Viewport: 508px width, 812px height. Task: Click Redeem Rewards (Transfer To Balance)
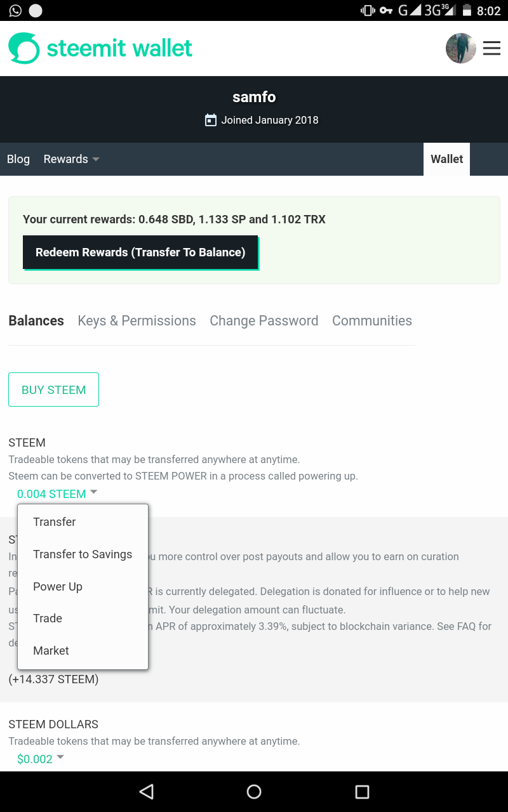(x=140, y=252)
